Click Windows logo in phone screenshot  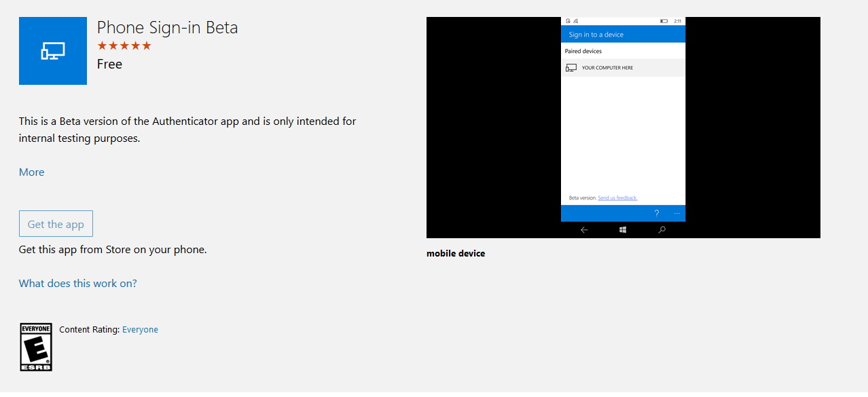[x=623, y=230]
